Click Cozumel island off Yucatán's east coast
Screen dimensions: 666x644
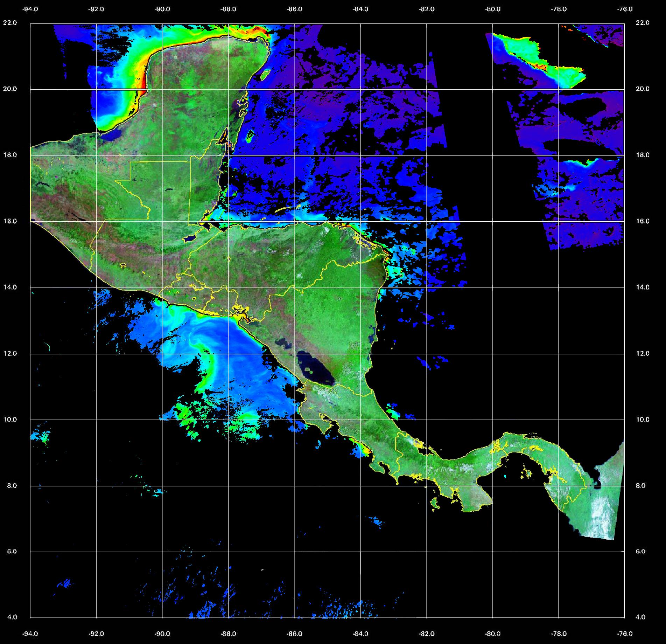pos(265,74)
